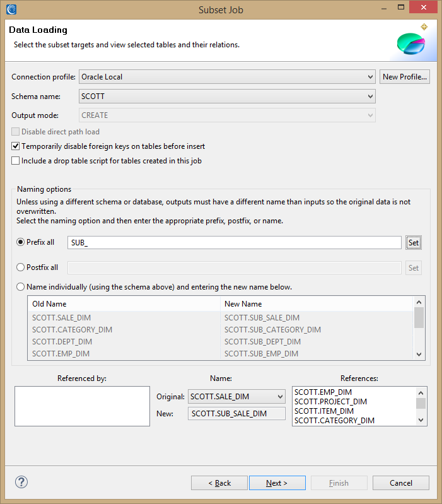Select SCOTT.PROJECT_DIM in References list
442x504 pixels.
pyautogui.click(x=330, y=402)
